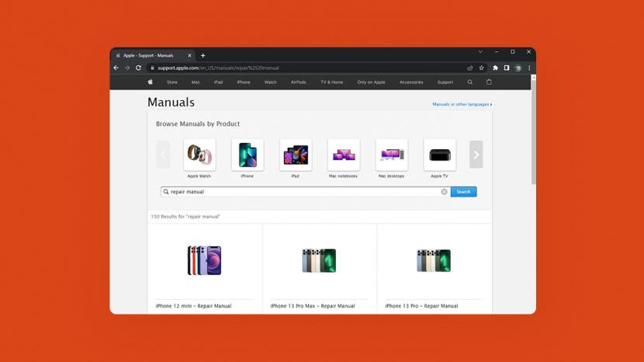Click the Apple logo in site navigation
Image resolution: width=644 pixels, height=362 pixels.
pyautogui.click(x=151, y=82)
